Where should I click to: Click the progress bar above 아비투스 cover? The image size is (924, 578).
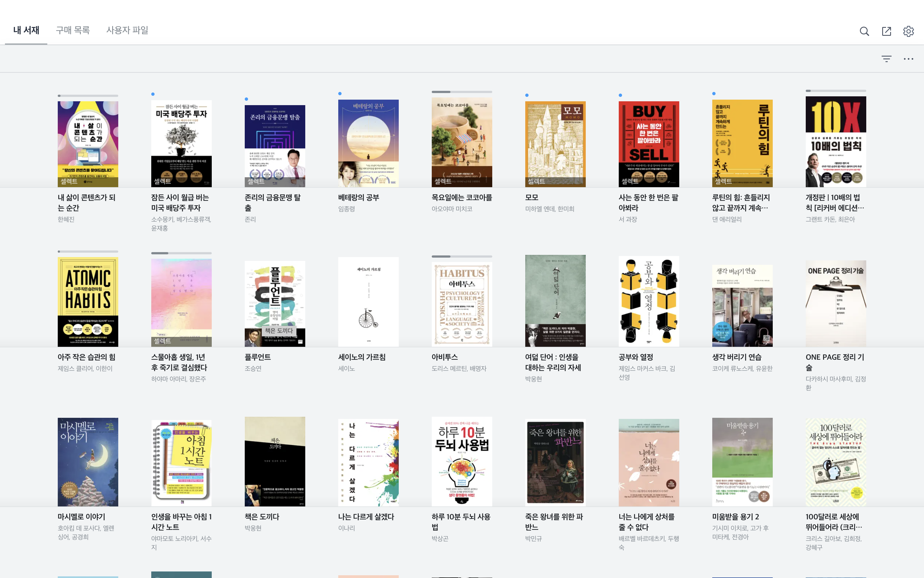(x=462, y=256)
